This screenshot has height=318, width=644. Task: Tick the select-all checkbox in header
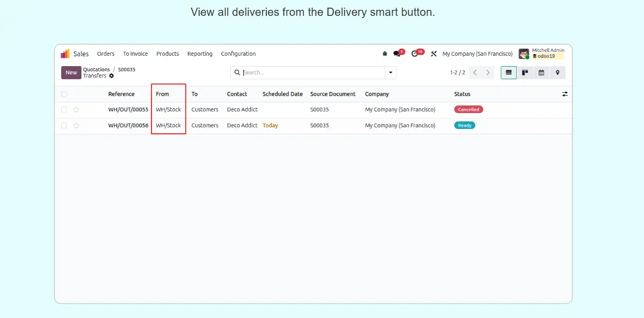click(64, 94)
